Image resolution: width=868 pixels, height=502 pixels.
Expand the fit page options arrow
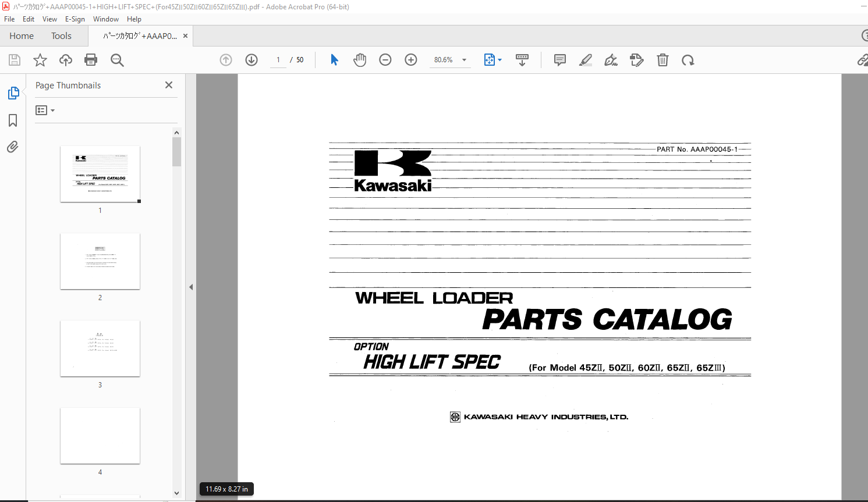(499, 60)
